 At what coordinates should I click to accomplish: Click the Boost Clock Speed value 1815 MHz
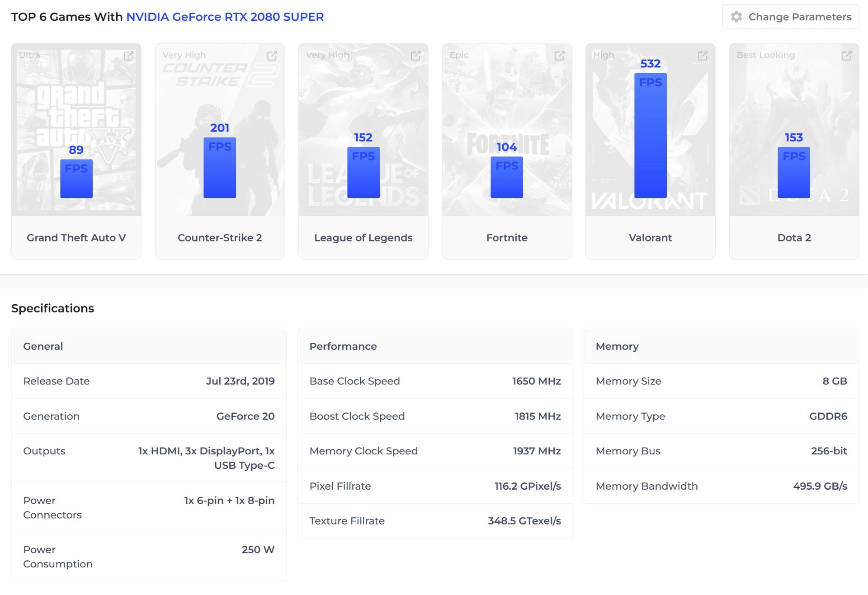click(x=538, y=416)
